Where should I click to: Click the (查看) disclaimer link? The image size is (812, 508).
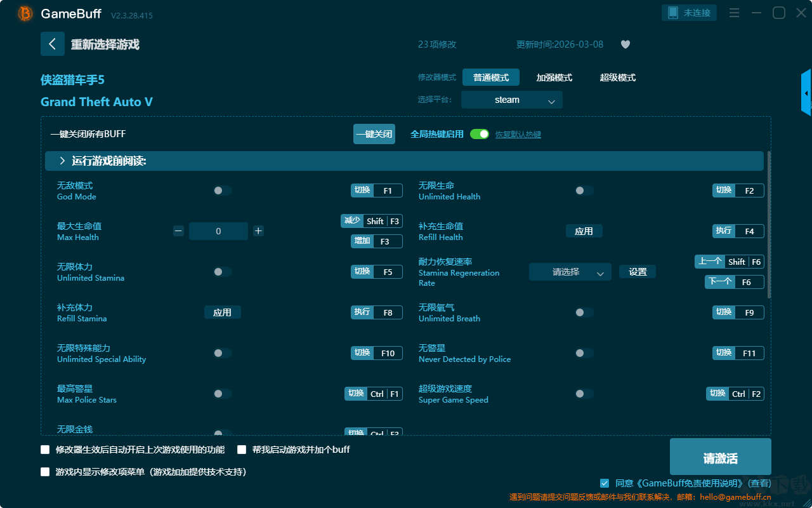point(759,484)
